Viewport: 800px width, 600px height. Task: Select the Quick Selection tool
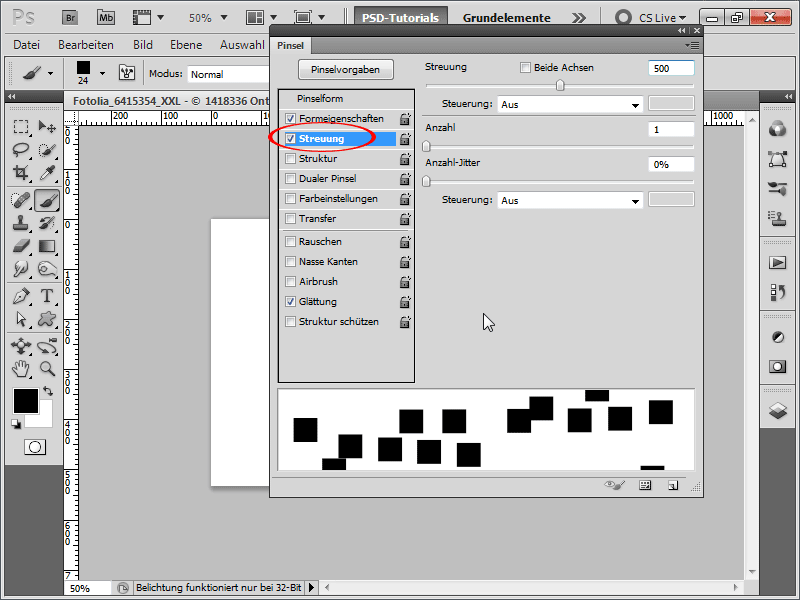coord(47,150)
